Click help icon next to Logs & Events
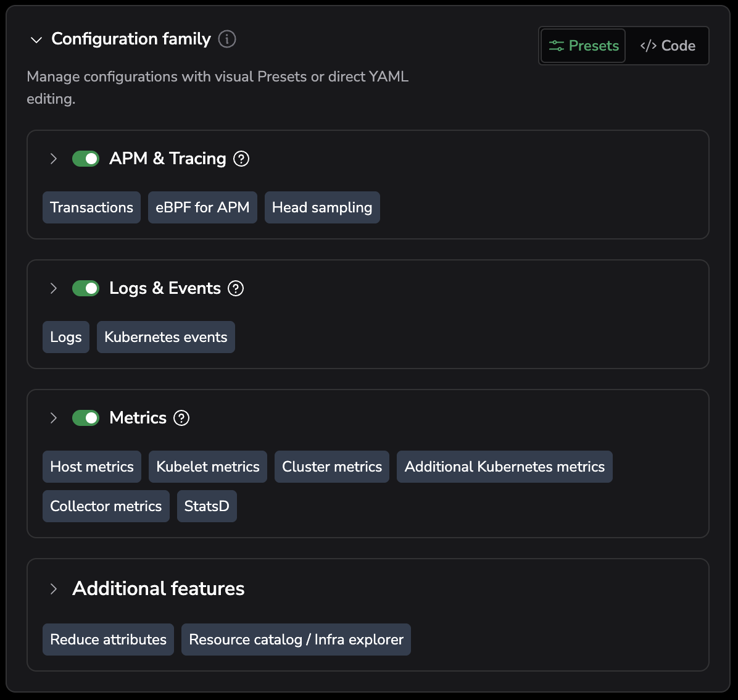738x700 pixels. click(236, 288)
